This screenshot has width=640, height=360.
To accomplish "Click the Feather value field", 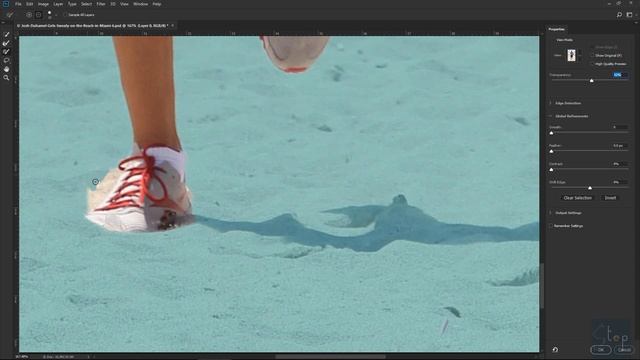I will coord(620,146).
